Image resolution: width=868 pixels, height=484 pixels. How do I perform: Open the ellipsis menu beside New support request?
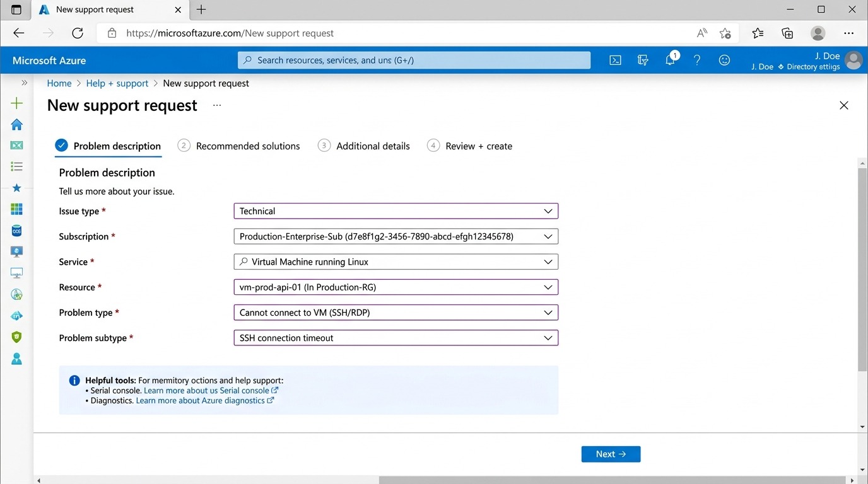click(x=217, y=105)
